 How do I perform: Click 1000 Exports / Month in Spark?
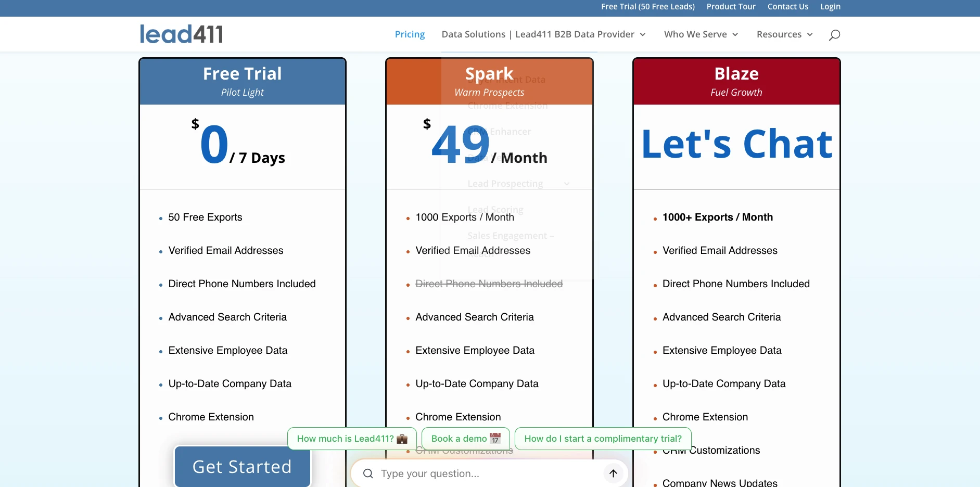click(465, 217)
